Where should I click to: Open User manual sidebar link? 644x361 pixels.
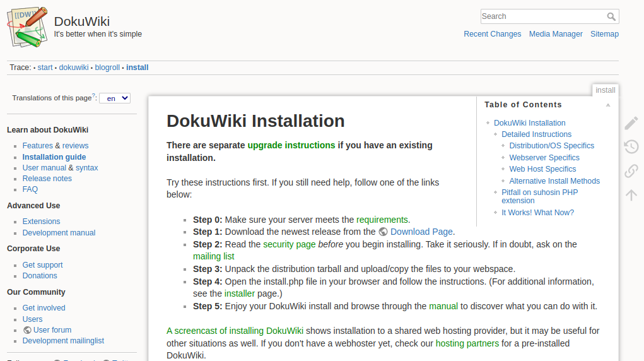point(44,168)
